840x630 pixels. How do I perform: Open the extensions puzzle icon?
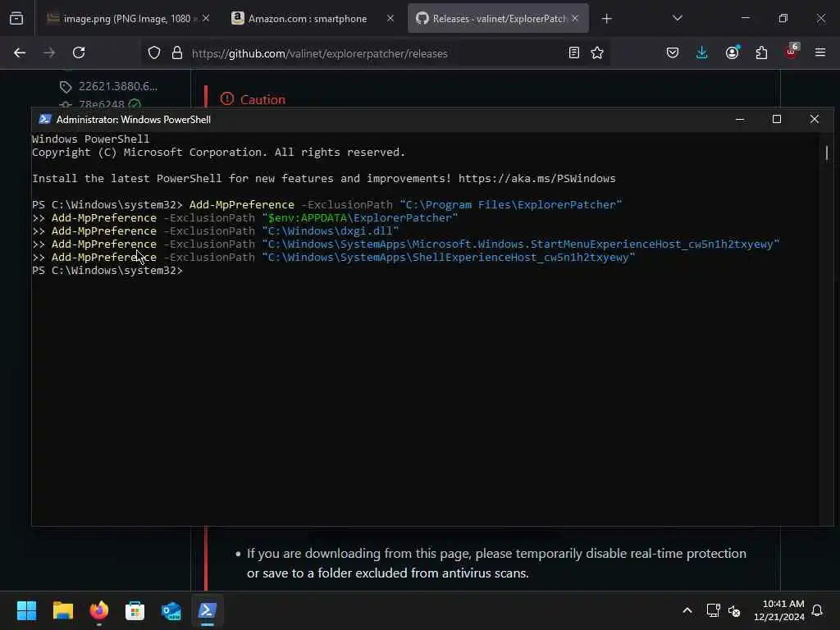tap(761, 53)
